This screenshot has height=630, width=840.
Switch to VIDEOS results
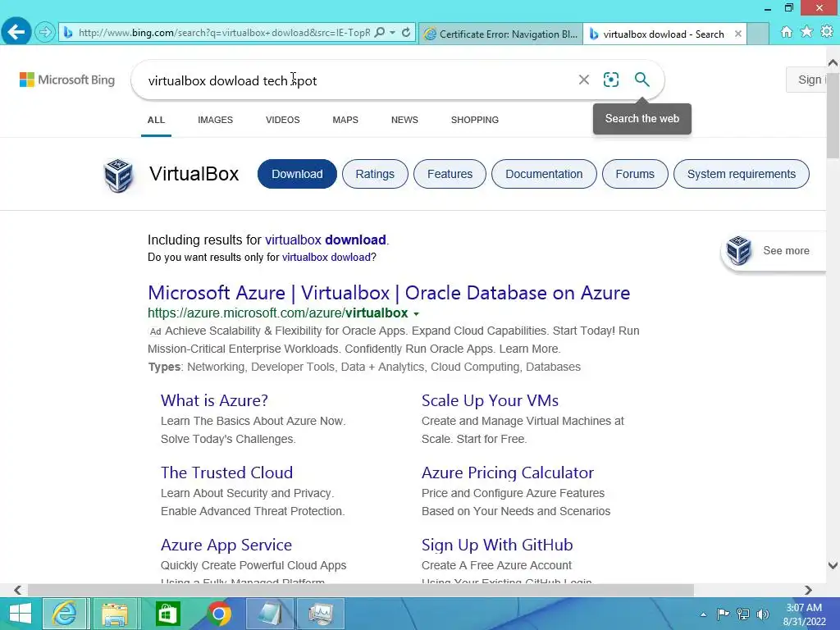(x=283, y=120)
